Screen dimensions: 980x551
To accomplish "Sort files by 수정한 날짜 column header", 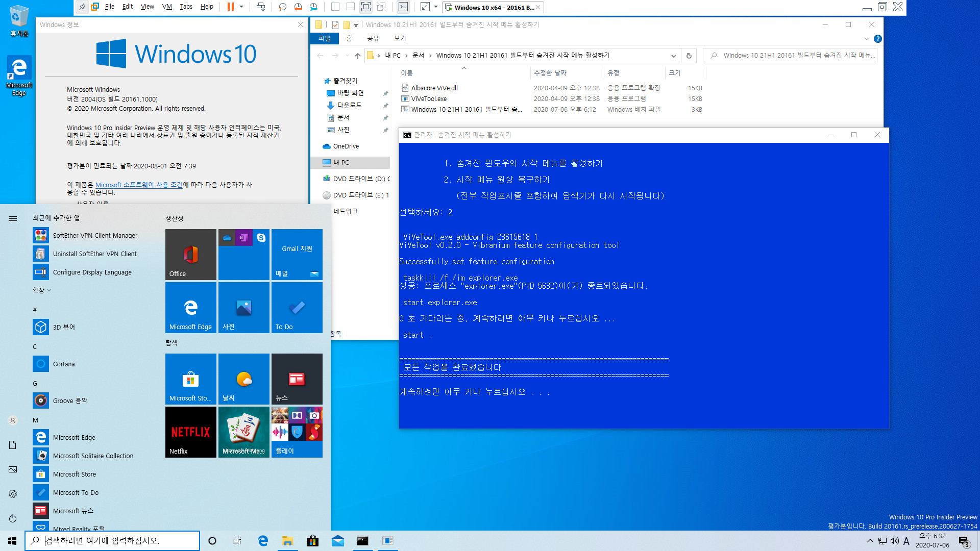I will 567,73.
